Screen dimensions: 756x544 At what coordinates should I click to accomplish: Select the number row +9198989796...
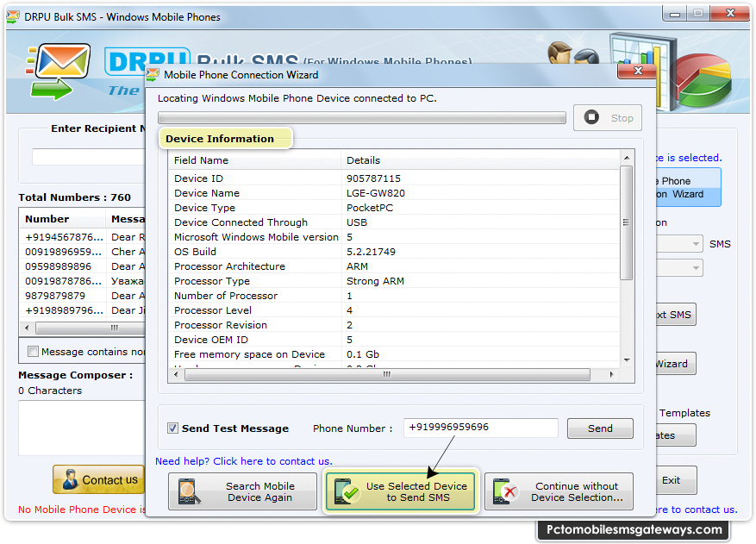pyautogui.click(x=83, y=310)
